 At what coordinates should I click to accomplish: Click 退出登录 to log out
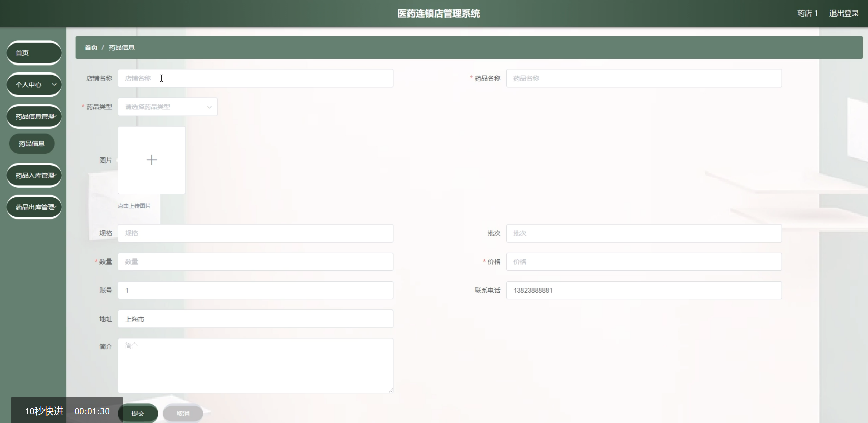pyautogui.click(x=844, y=13)
